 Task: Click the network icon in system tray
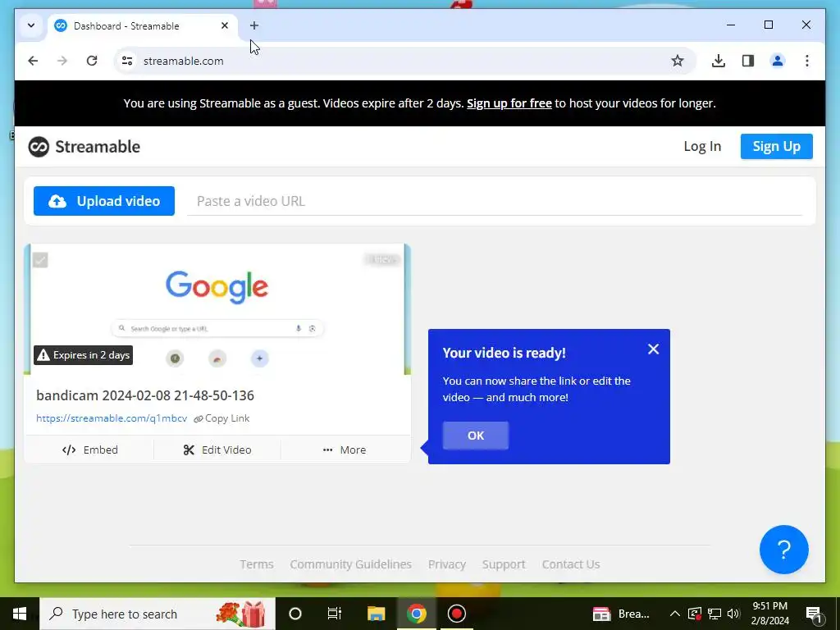(x=714, y=614)
